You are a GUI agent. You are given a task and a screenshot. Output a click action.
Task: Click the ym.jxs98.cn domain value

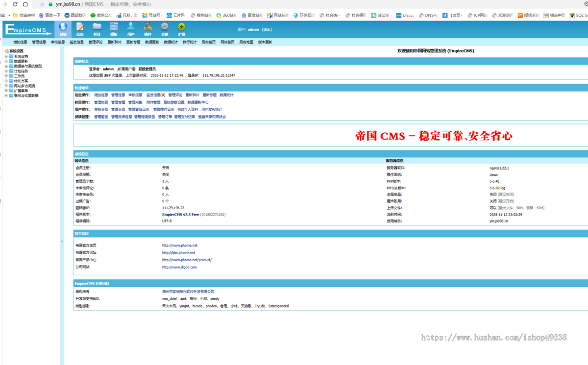(x=499, y=221)
